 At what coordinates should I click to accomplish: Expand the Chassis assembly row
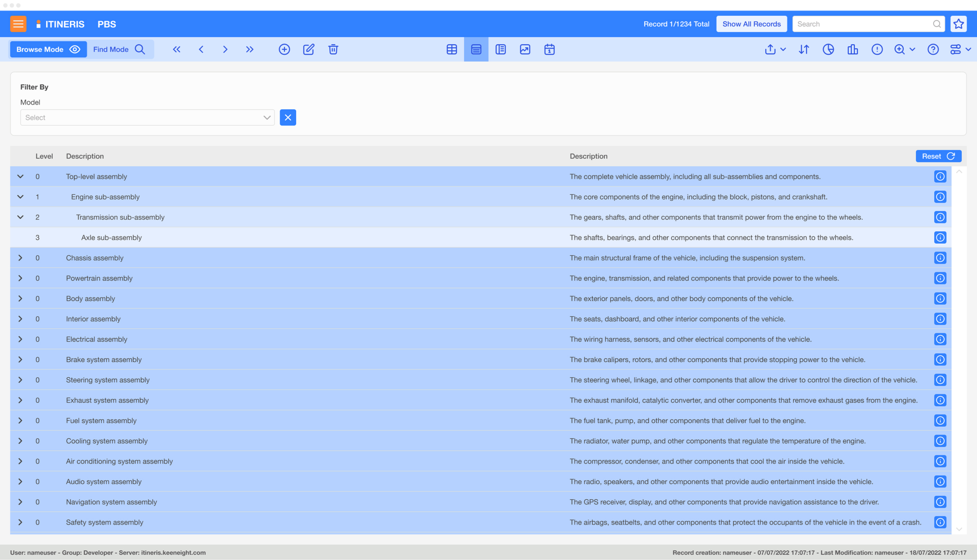coord(20,258)
